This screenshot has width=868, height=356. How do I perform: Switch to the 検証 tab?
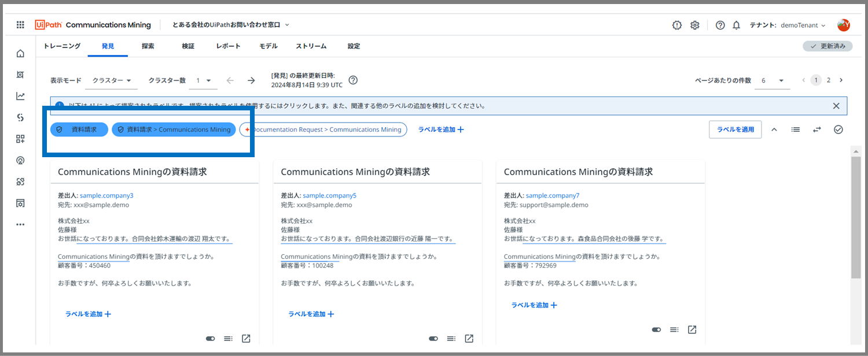point(188,46)
